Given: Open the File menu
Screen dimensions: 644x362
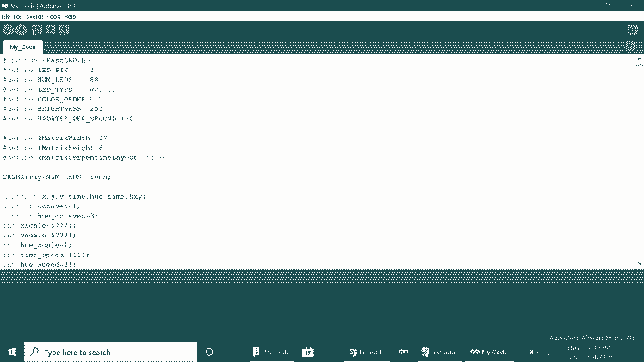Looking at the screenshot, I should pos(6,17).
